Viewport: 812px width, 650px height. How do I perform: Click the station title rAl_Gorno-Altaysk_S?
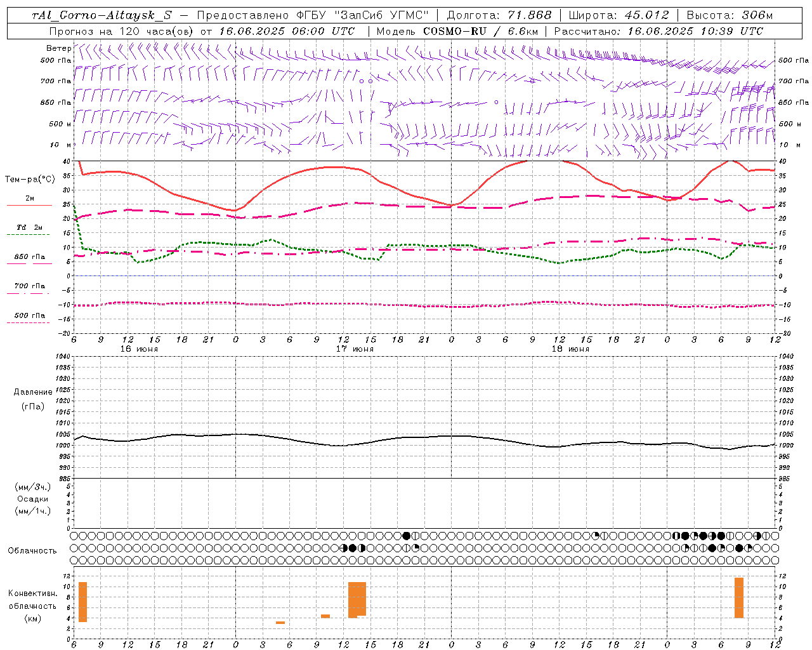click(102, 15)
